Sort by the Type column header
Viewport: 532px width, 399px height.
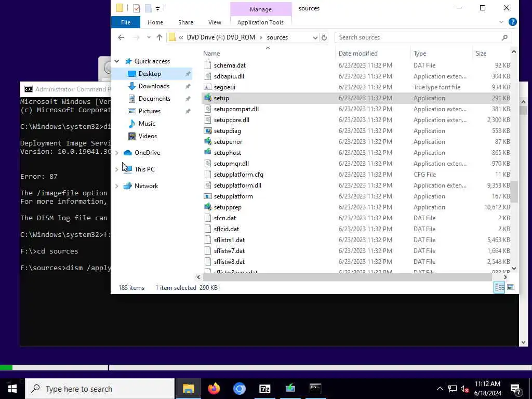coord(420,54)
